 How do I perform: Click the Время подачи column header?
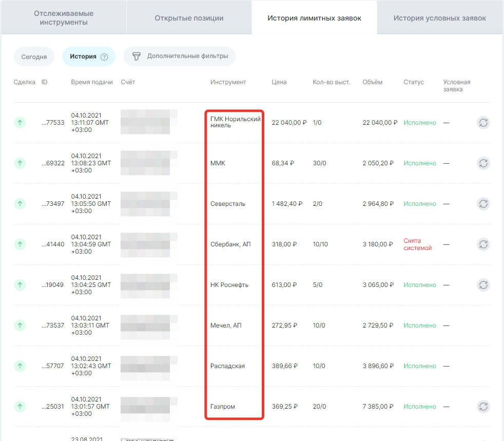point(92,82)
